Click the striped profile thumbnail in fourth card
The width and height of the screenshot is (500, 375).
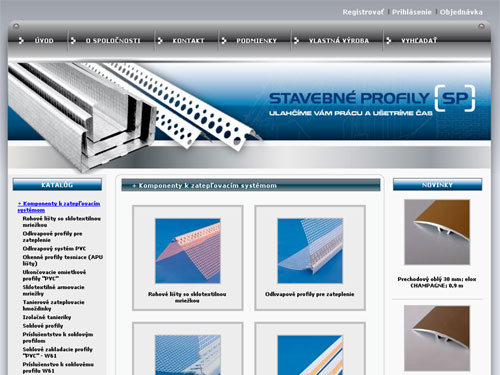click(x=310, y=355)
